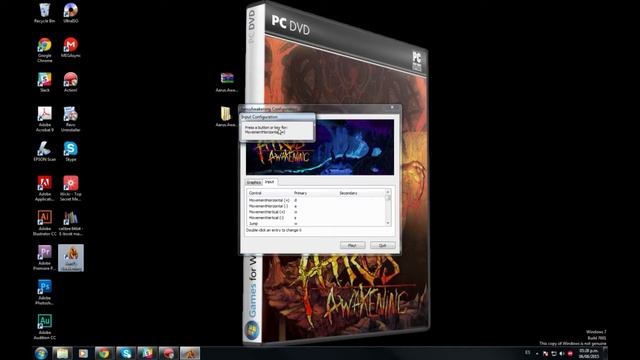Image resolution: width=640 pixels, height=360 pixels.
Task: Select the MovementVertical (+) control row
Action: [x=316, y=212]
